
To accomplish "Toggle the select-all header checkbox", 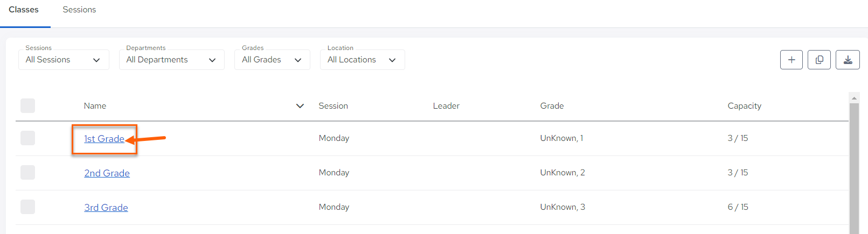I will 27,105.
